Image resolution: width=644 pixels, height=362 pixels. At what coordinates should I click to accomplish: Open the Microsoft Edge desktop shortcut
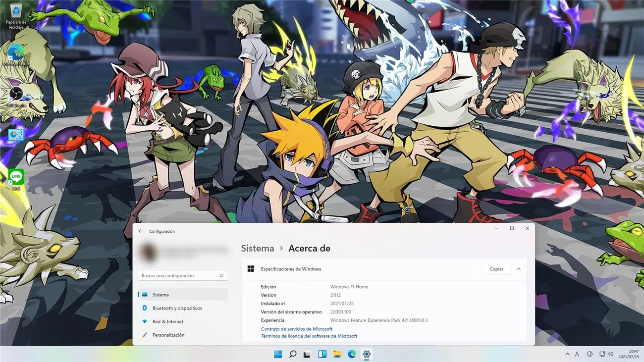[16, 55]
